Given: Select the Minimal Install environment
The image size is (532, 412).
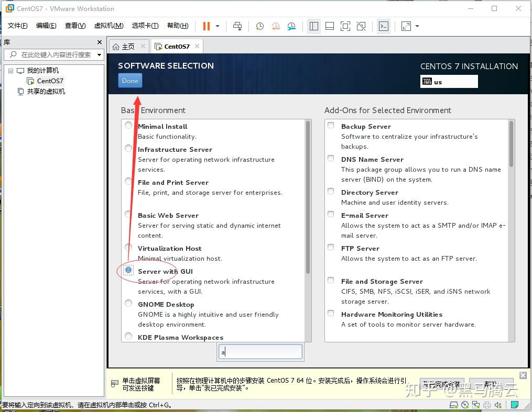Looking at the screenshot, I should (128, 125).
